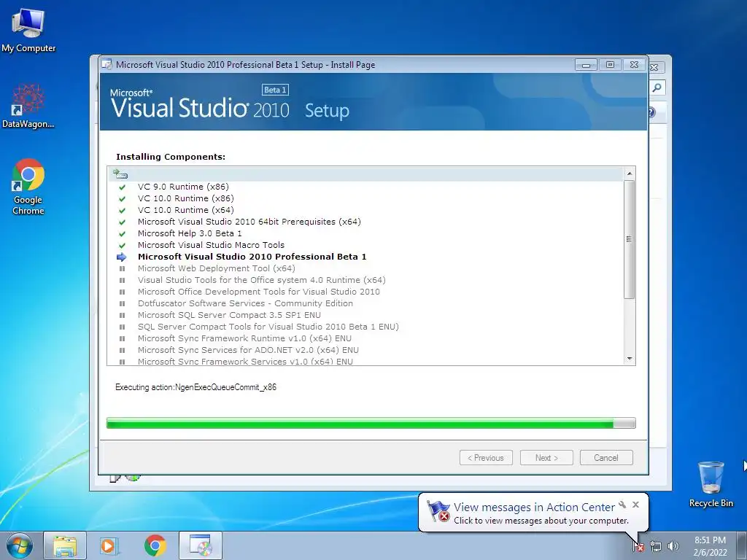Select the DataWagon desktop shortcut
The image size is (747, 560).
pyautogui.click(x=28, y=106)
